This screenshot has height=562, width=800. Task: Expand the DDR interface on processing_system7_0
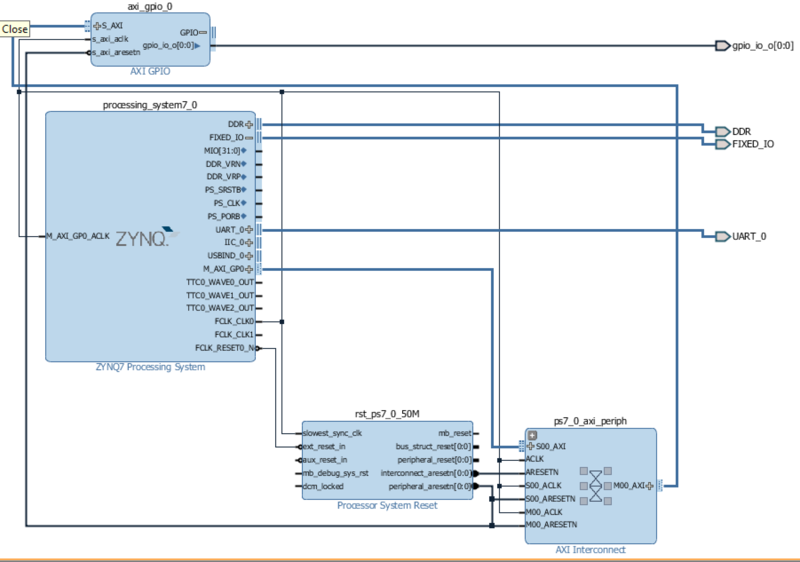[x=249, y=124]
